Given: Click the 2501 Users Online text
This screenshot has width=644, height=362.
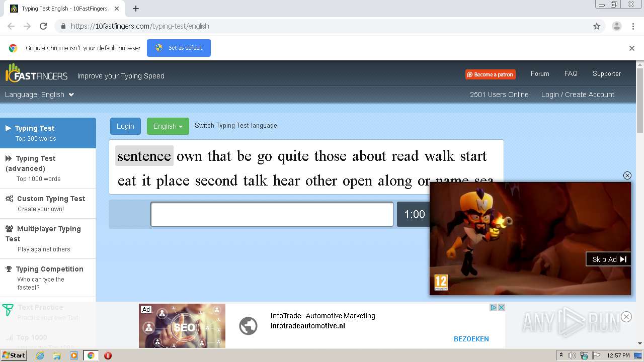Looking at the screenshot, I should (499, 95).
